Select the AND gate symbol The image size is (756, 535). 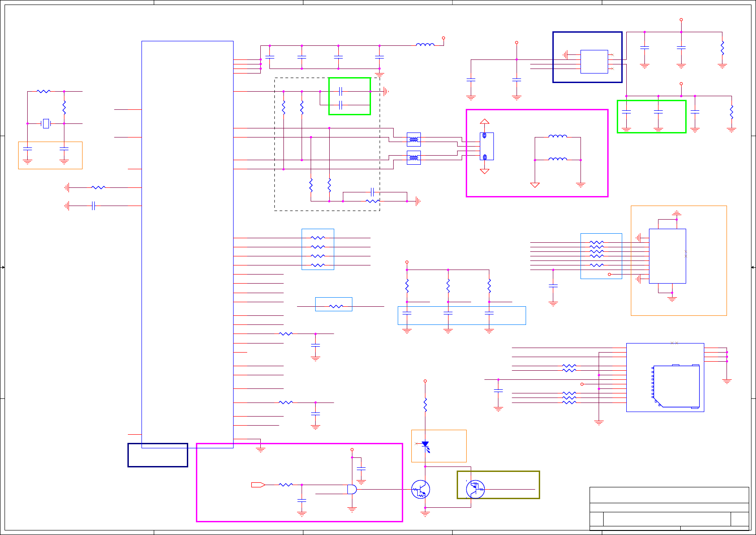point(352,489)
